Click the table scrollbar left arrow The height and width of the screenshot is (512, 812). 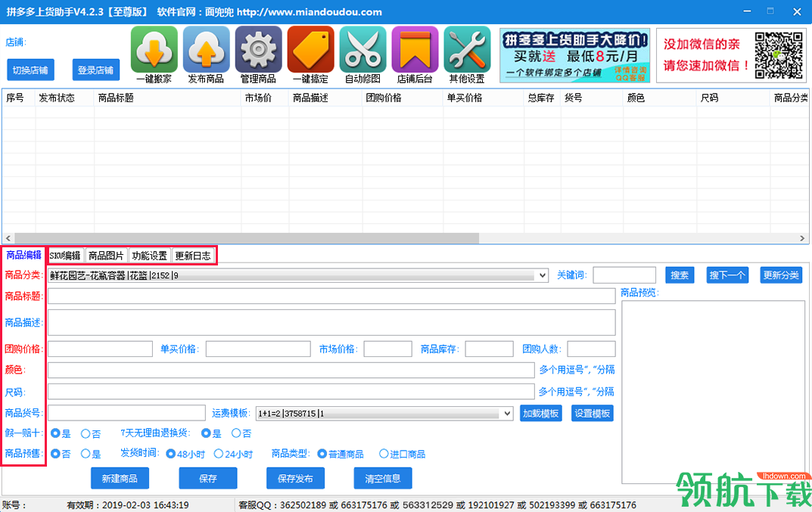pos(8,238)
